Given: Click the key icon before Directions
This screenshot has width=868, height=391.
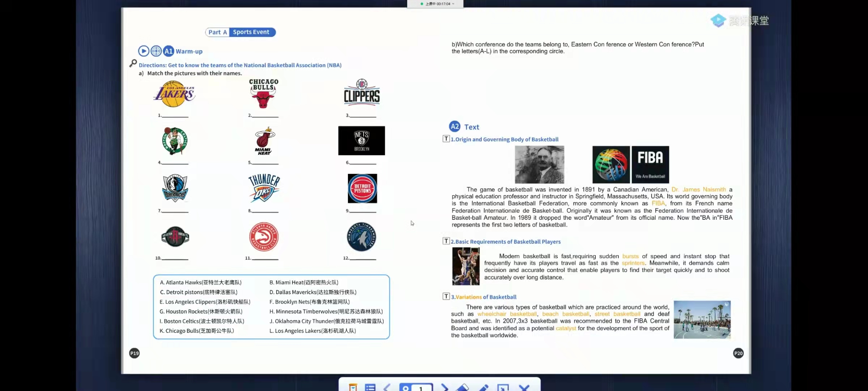Looking at the screenshot, I should coord(133,63).
